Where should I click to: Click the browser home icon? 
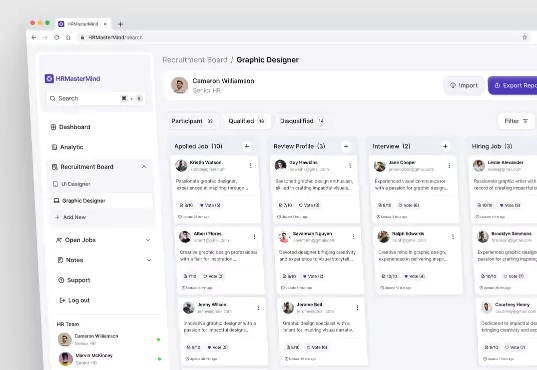(x=68, y=37)
